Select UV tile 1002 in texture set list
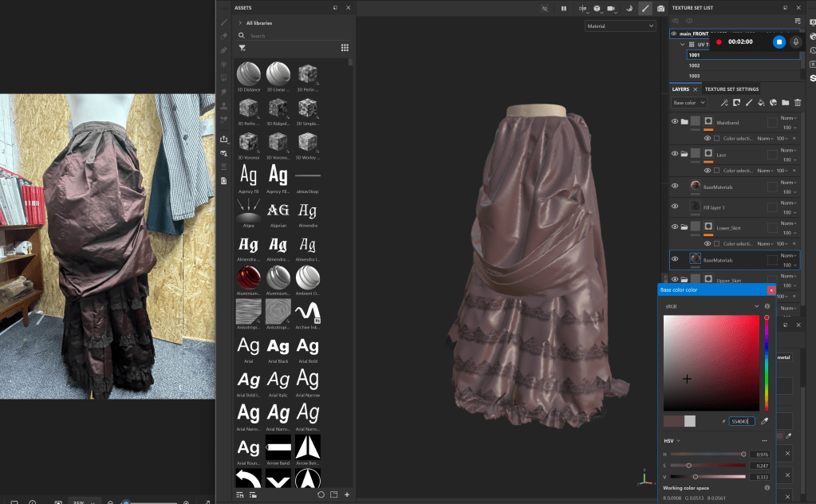The height and width of the screenshot is (504, 816). coord(695,65)
